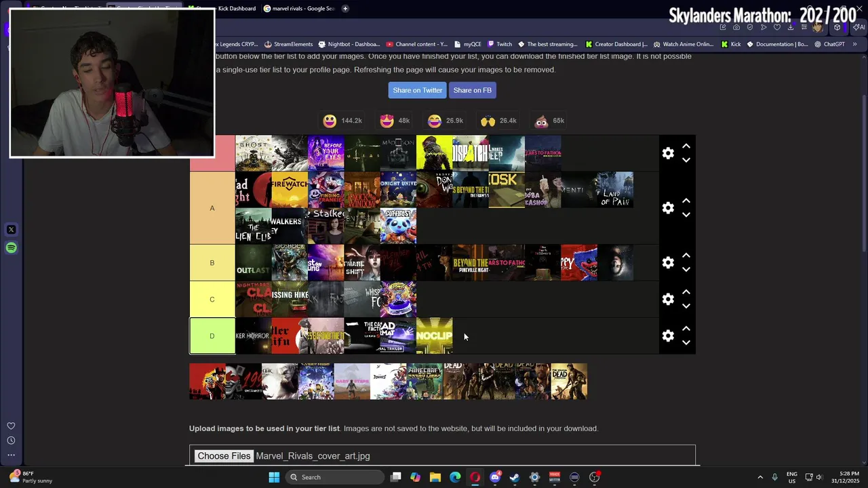React with the laughing emoji 26.9k

pyautogui.click(x=446, y=121)
